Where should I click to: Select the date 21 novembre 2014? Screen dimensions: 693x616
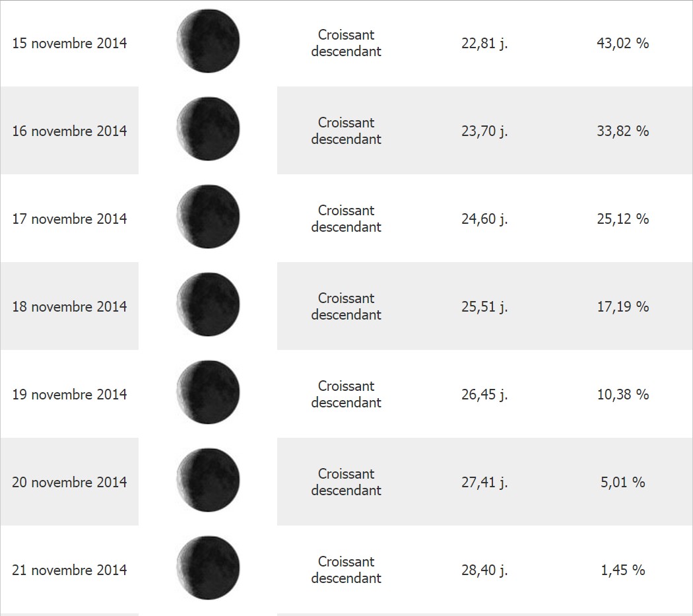click(x=69, y=570)
